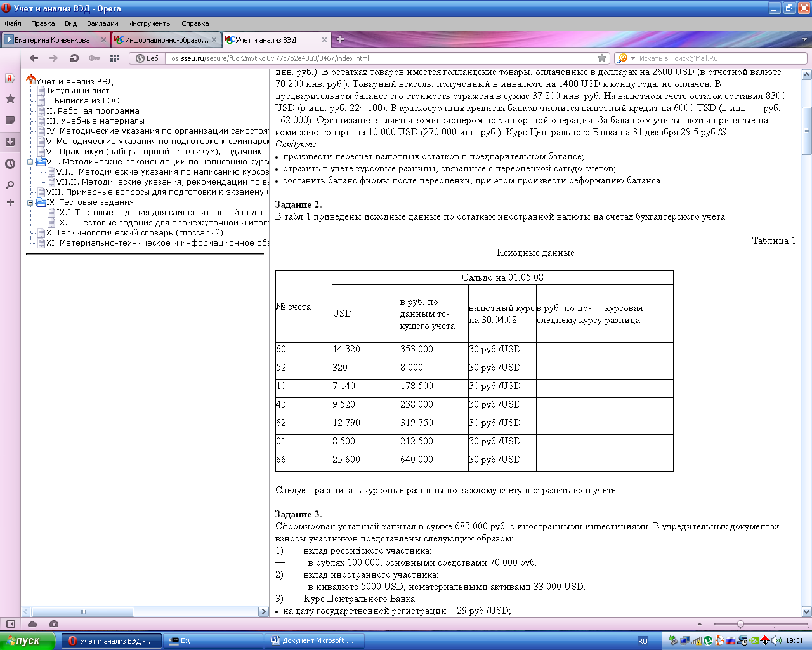Open the Вид menu
The image size is (812, 650).
click(x=70, y=23)
